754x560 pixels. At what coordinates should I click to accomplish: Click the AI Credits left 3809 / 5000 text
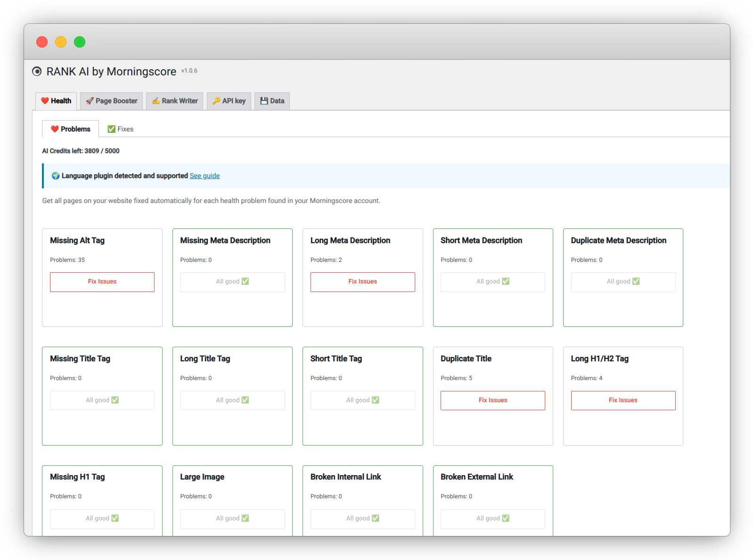81,151
